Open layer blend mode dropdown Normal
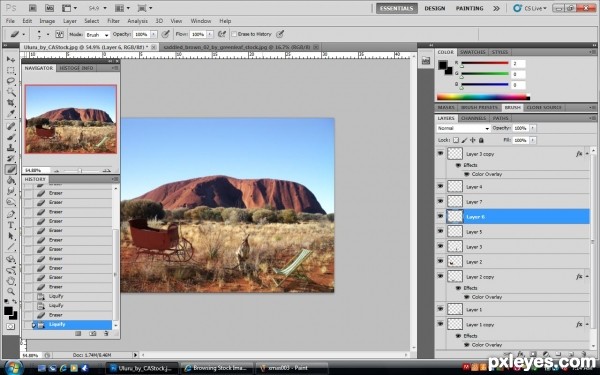This screenshot has width=600, height=375. click(x=463, y=128)
